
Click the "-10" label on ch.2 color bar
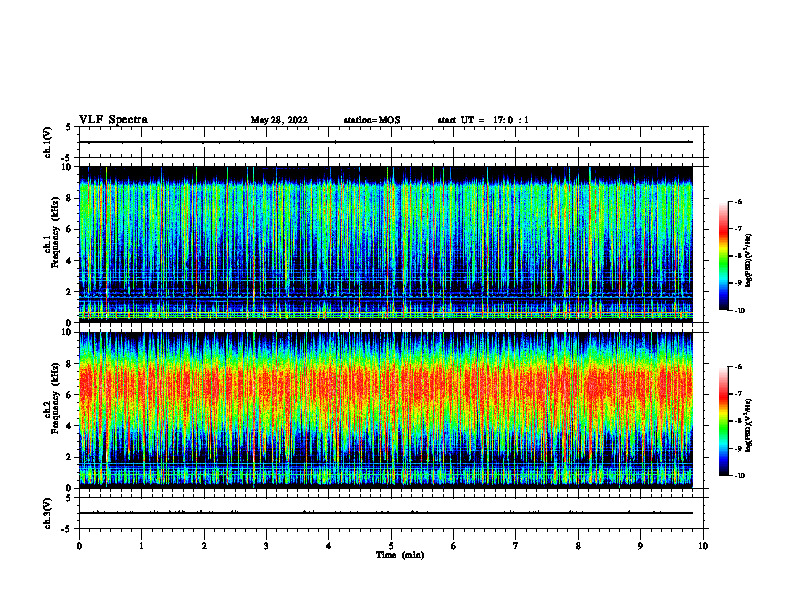[x=739, y=476]
